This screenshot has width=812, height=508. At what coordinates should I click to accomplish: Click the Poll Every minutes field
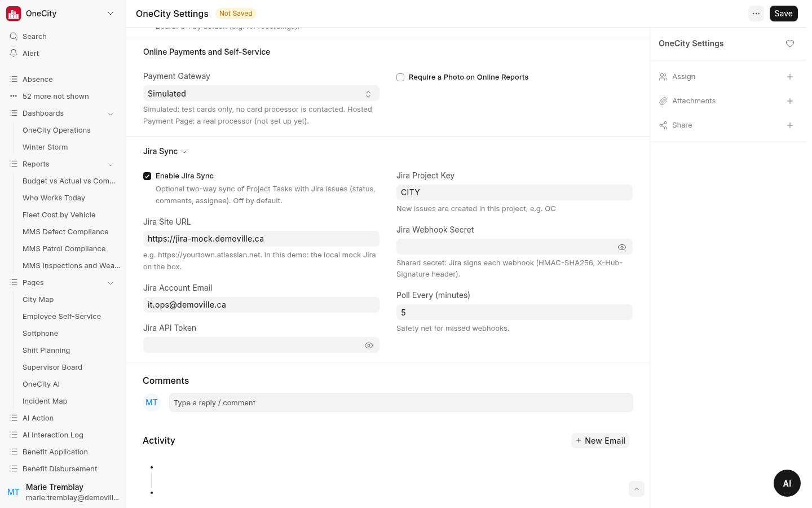514,312
